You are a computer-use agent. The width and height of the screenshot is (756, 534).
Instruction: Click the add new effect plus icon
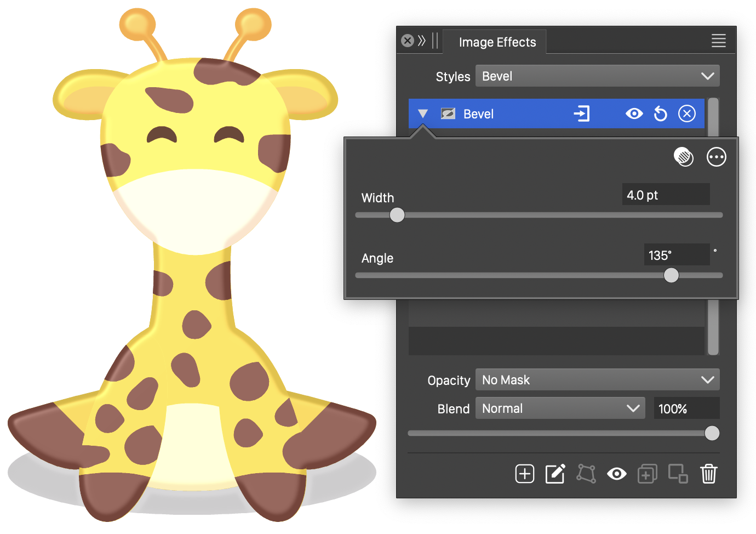[x=524, y=474]
